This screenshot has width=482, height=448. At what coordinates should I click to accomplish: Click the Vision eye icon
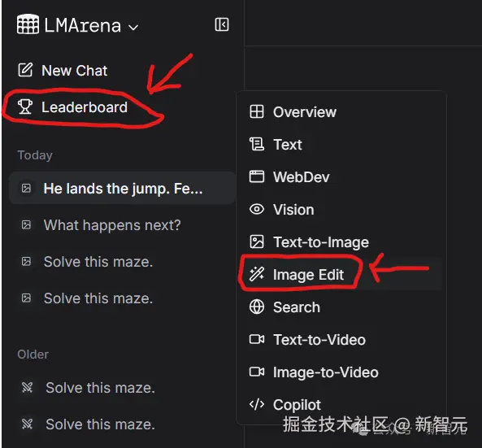point(257,210)
